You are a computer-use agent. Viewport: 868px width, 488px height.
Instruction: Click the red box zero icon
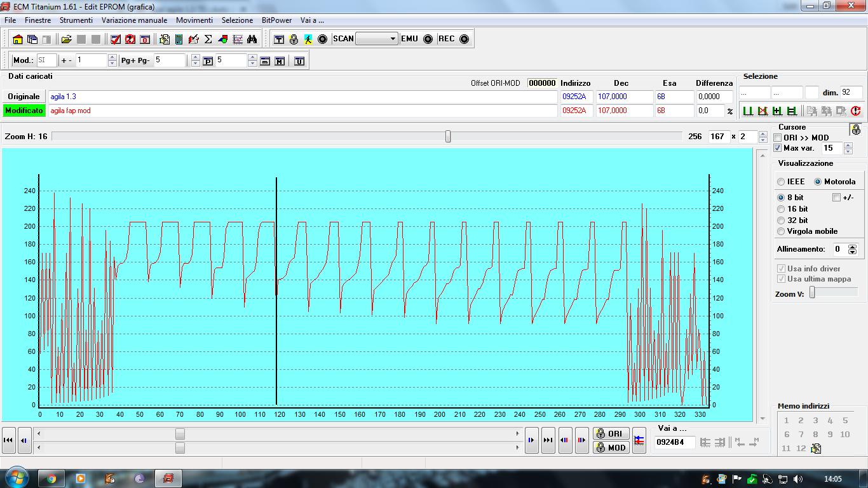[x=145, y=39]
